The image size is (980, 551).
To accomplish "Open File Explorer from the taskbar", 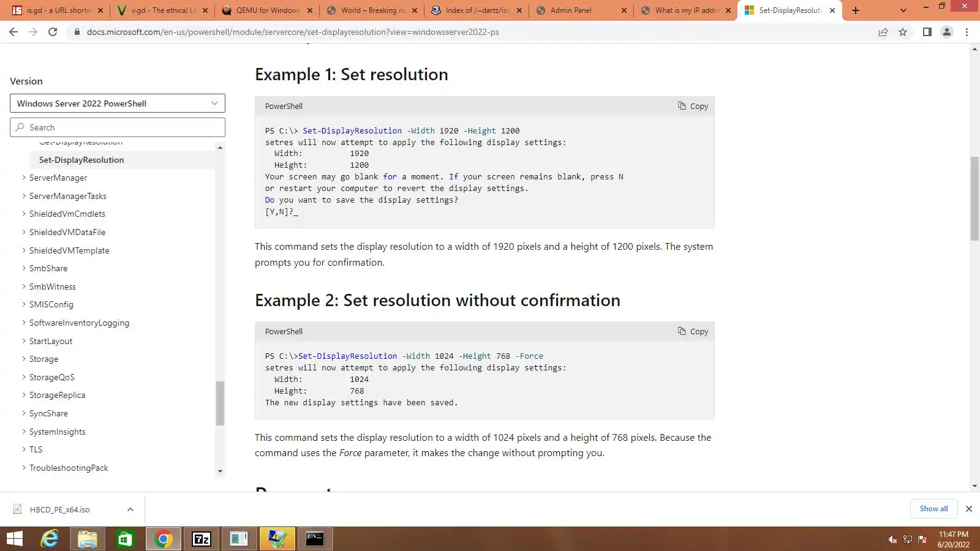I will 88,539.
